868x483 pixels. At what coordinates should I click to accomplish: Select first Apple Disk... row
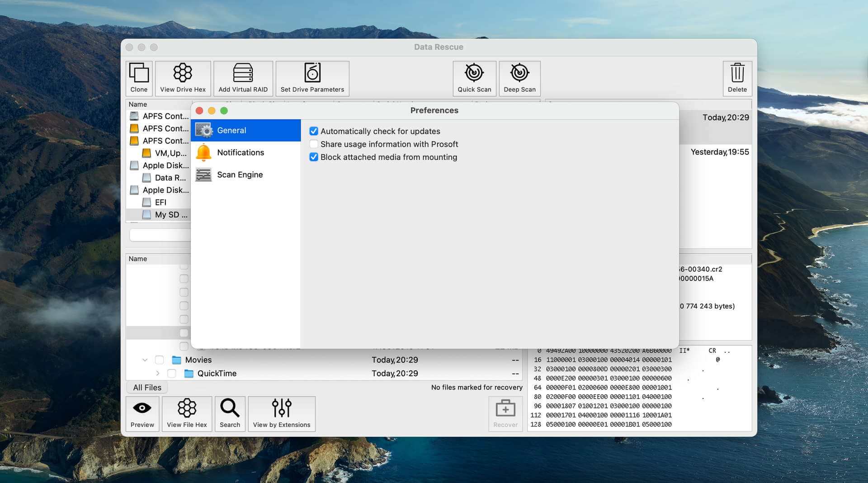click(158, 166)
